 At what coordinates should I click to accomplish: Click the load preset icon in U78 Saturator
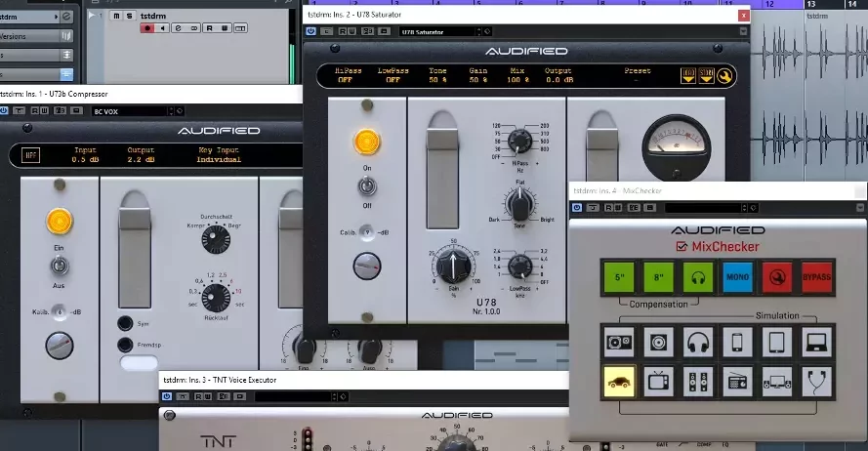(688, 76)
